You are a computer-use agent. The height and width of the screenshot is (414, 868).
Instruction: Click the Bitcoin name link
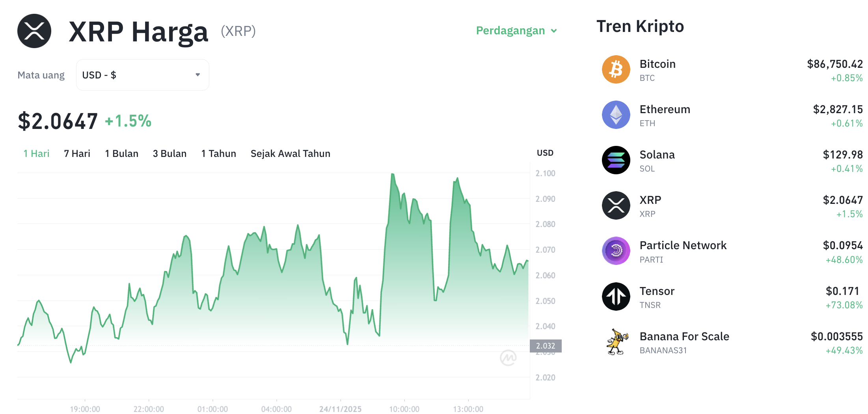tap(658, 63)
